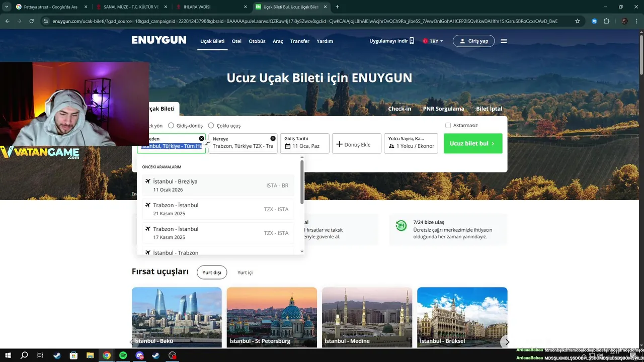This screenshot has height=362, width=644.
Task: Click next arrow in Fırsat uçuşları carousel
Action: point(507,342)
